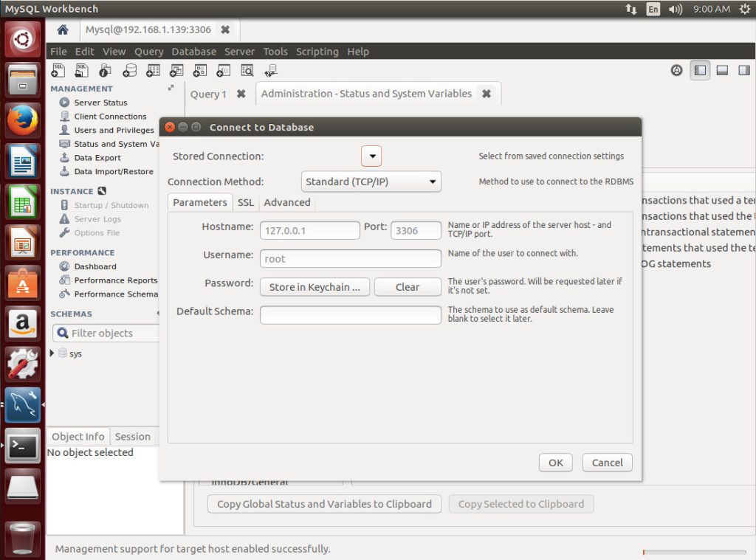Click the reconnect to DBMS icon
The width and height of the screenshot is (756, 560).
[x=271, y=71]
